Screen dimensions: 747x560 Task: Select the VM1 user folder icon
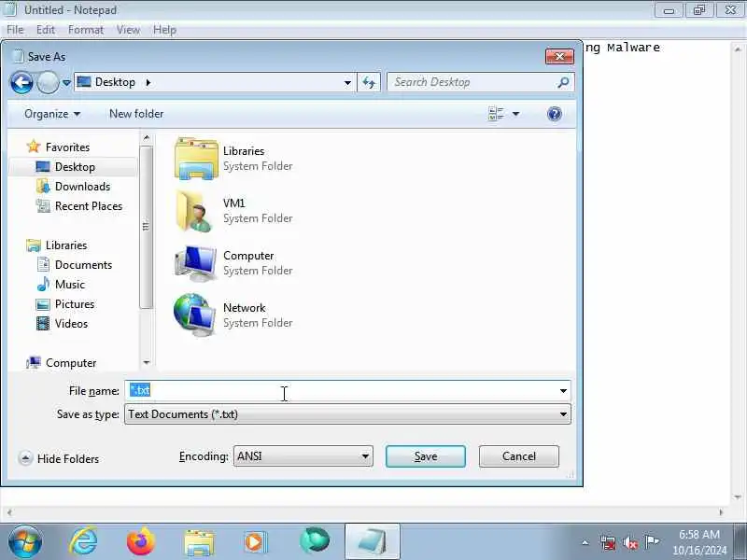click(x=194, y=211)
